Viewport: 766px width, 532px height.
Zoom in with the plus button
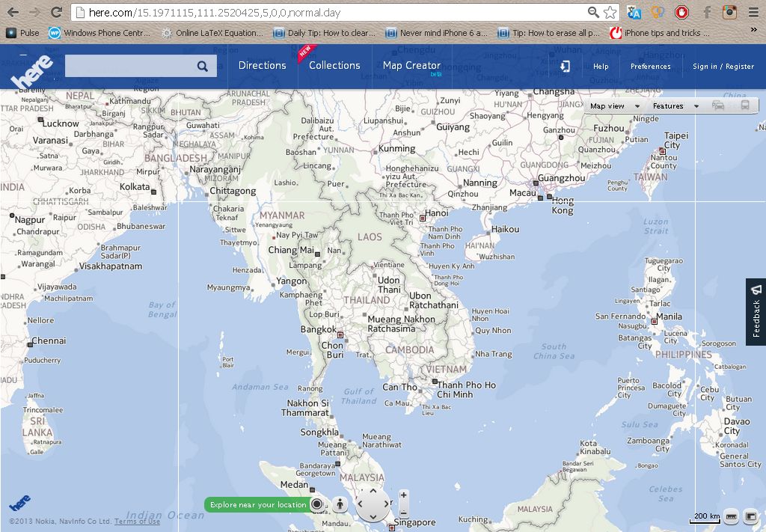coord(403,495)
